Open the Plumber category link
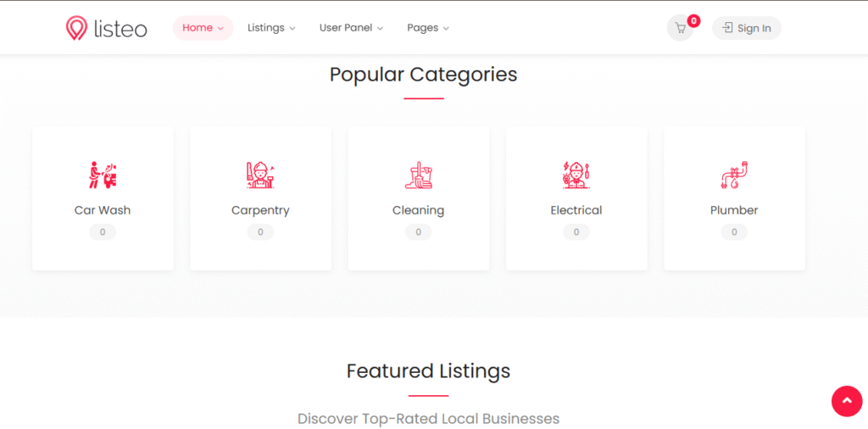Image resolution: width=868 pixels, height=429 pixels. tap(734, 210)
